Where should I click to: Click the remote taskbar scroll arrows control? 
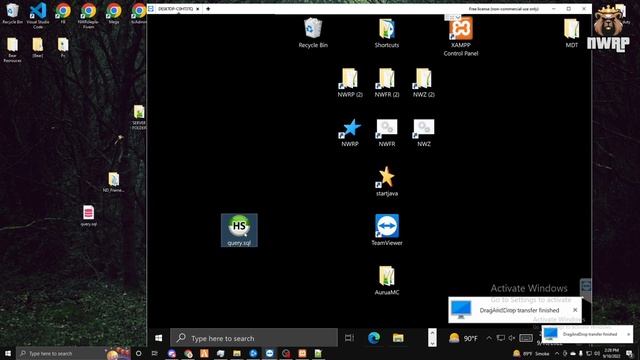(432, 338)
